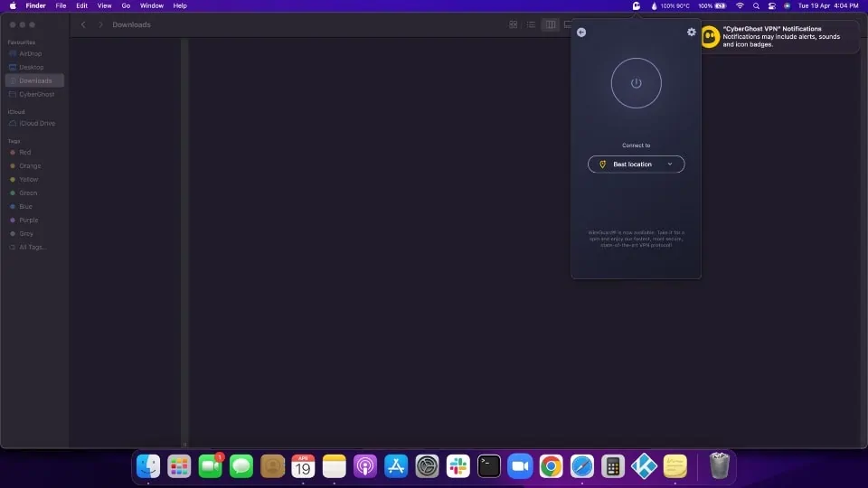This screenshot has height=488, width=868.
Task: Open the View menu
Action: click(x=104, y=5)
